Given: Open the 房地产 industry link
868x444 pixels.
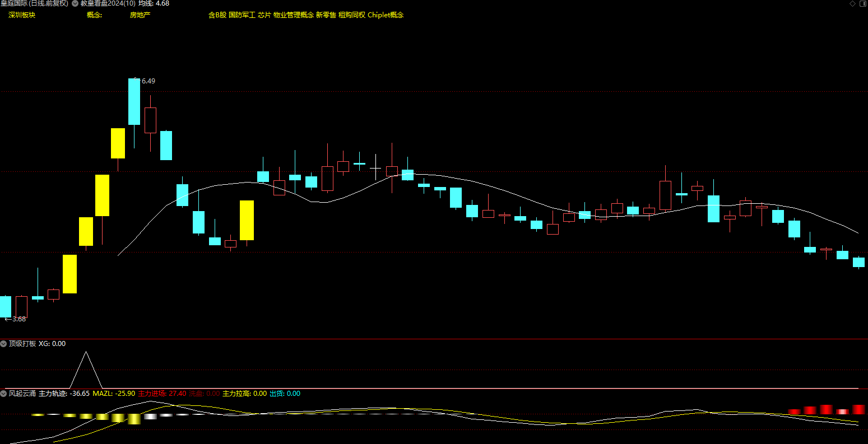Looking at the screenshot, I should coord(140,15).
